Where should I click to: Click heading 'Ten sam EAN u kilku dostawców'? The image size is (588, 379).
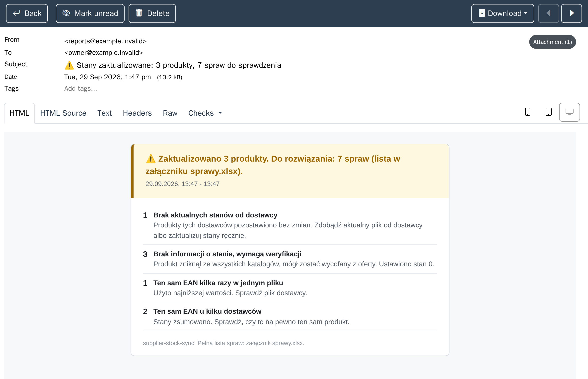207,311
